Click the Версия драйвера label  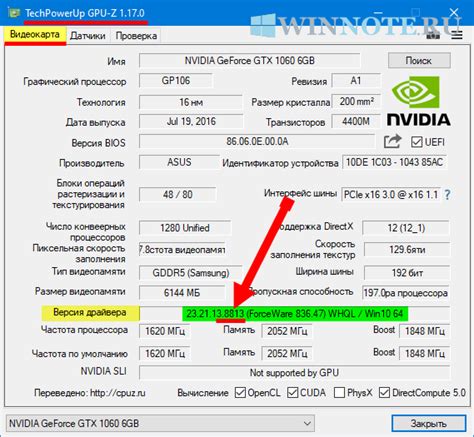coord(90,313)
